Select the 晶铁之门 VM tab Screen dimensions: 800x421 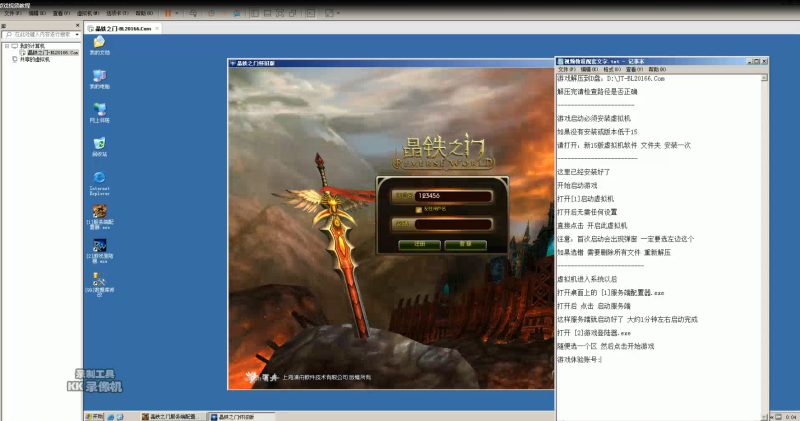coord(123,29)
